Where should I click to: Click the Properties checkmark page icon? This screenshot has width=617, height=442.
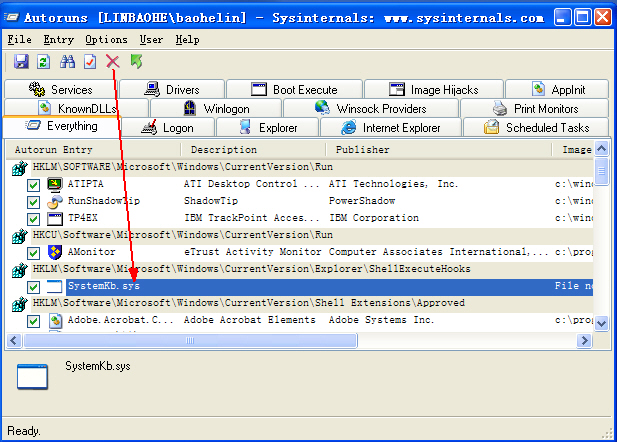pos(90,61)
